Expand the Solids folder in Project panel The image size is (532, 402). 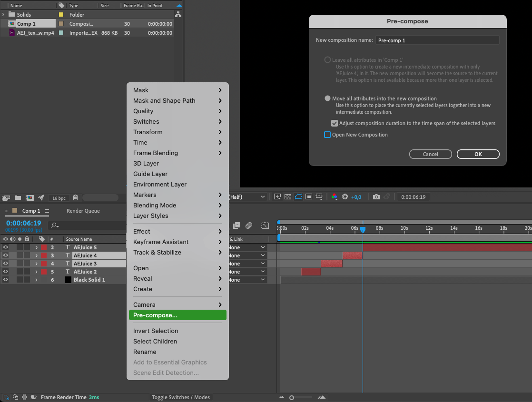(4, 15)
